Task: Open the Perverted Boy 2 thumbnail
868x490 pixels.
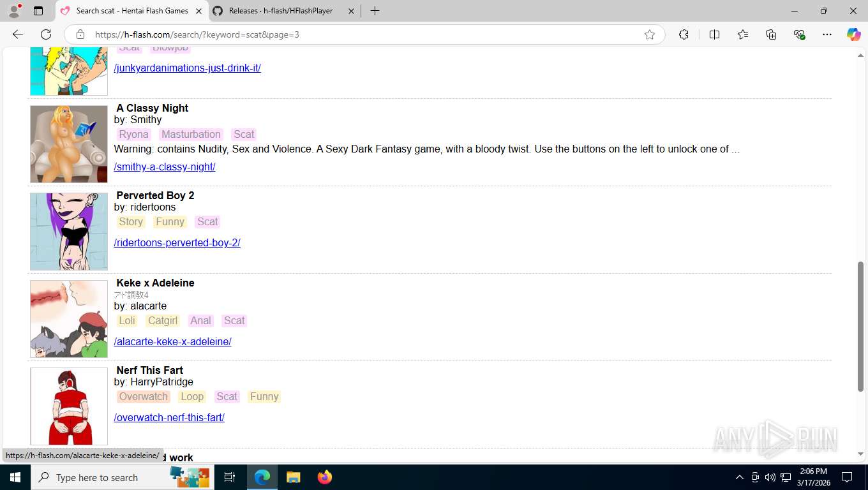Action: pyautogui.click(x=69, y=232)
